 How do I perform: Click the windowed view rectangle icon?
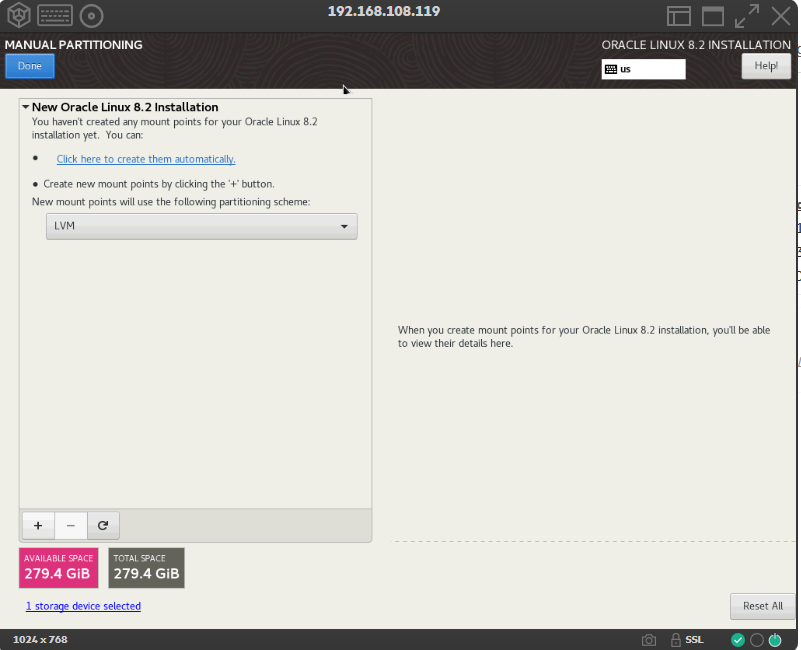tap(713, 16)
